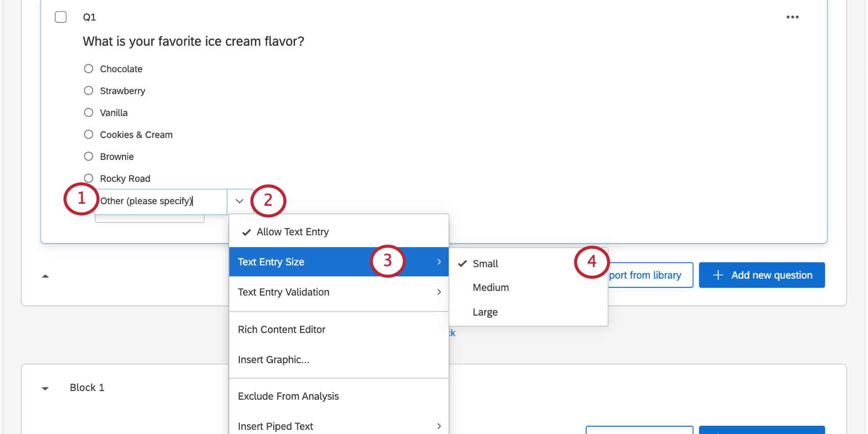Click the Import from library button

coord(649,275)
